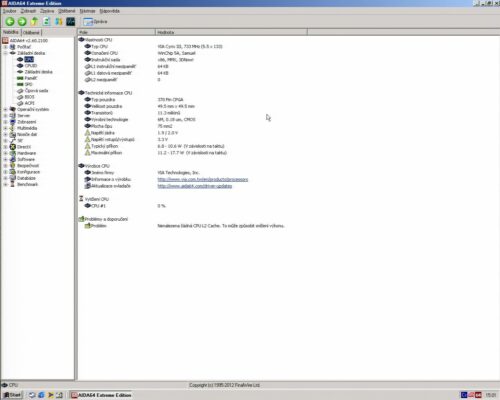Select the Napětí jádra row

pyautogui.click(x=131, y=133)
